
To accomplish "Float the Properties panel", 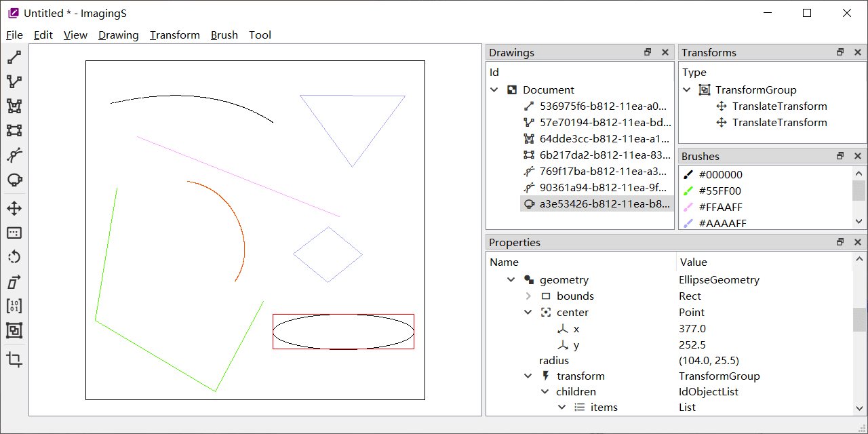I will point(840,242).
